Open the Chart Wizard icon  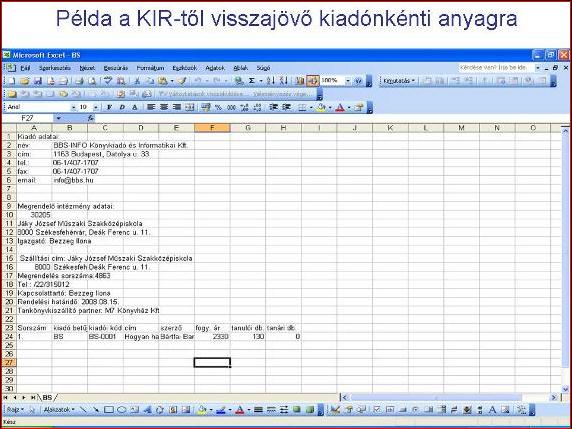click(300, 81)
